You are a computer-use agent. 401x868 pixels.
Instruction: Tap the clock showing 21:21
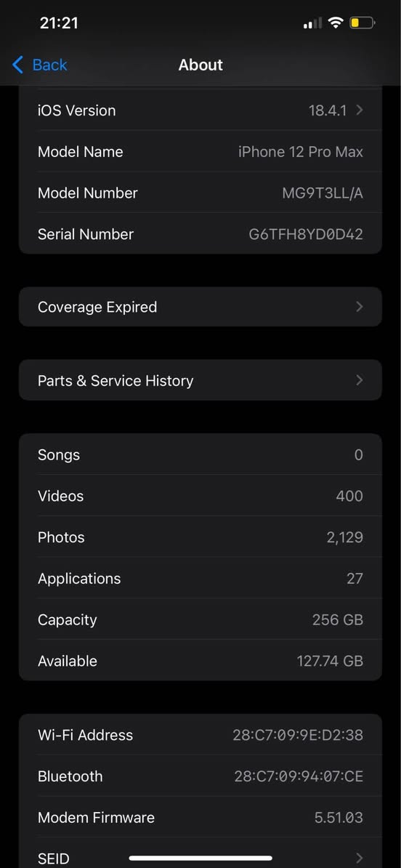[59, 23]
